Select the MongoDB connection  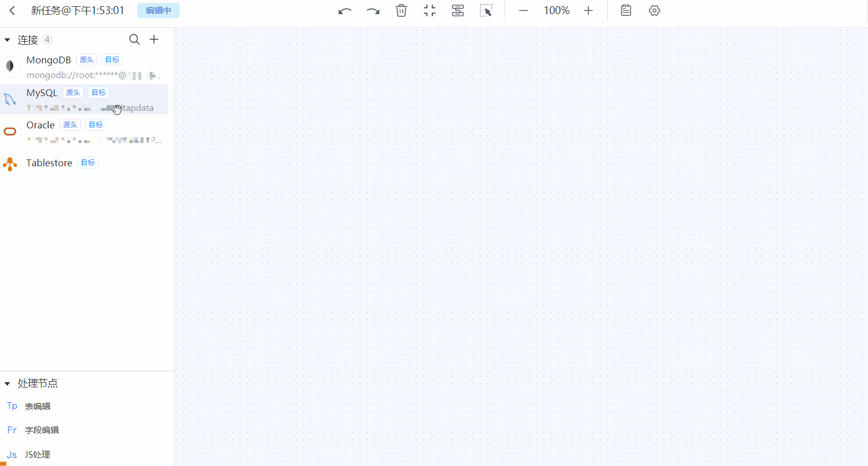49,61
